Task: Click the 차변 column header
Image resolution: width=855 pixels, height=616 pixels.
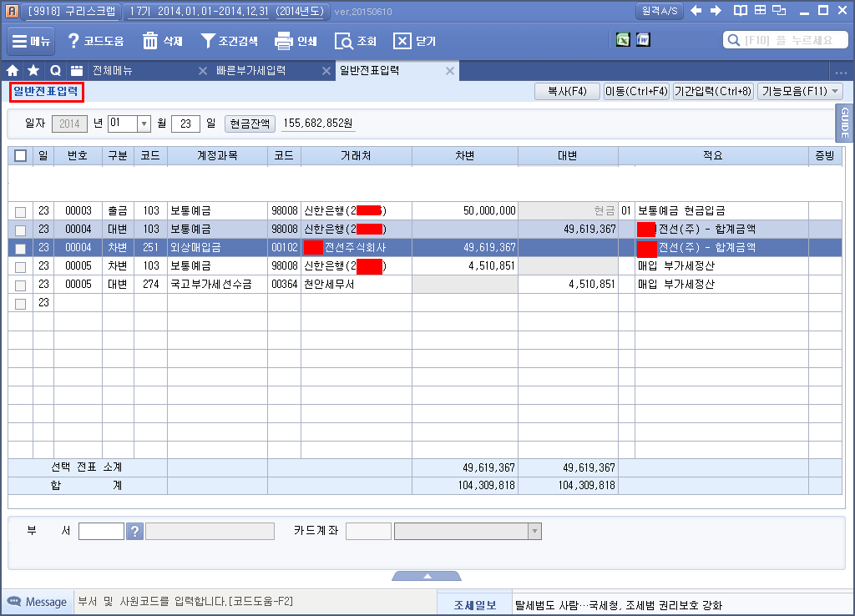Action: pos(465,155)
